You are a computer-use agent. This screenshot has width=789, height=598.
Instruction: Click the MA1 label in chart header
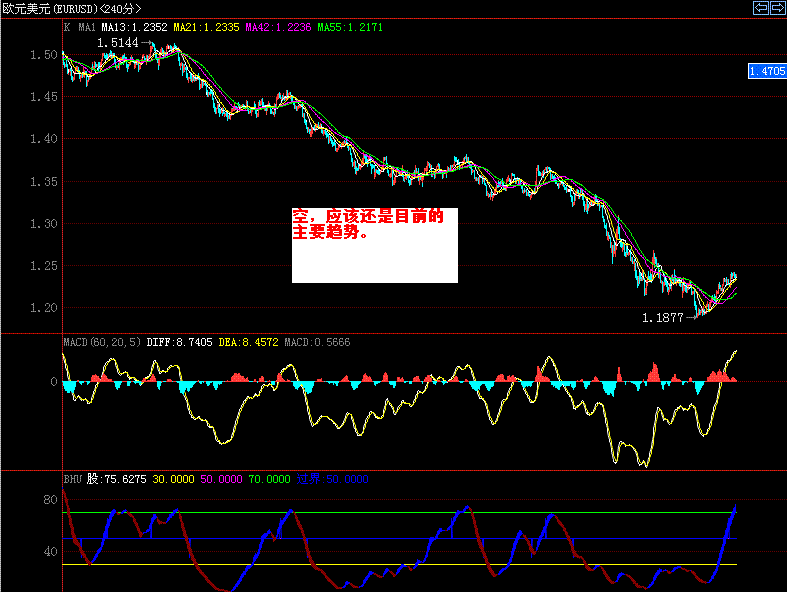87,27
